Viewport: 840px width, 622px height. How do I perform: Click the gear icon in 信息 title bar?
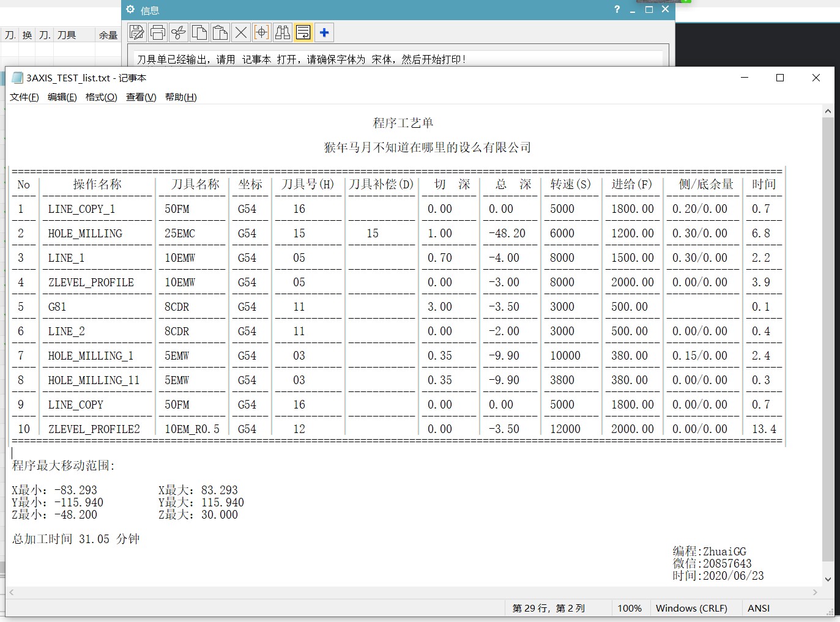pyautogui.click(x=130, y=9)
